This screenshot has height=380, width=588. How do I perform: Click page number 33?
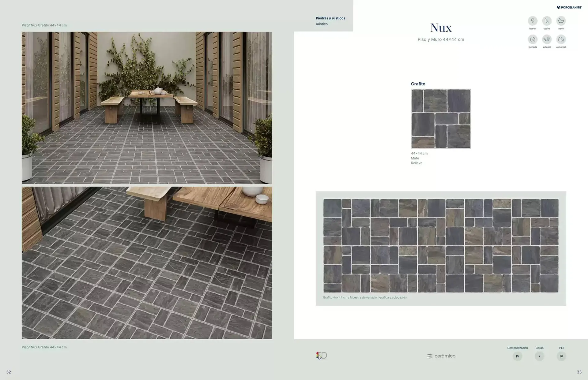(x=579, y=372)
